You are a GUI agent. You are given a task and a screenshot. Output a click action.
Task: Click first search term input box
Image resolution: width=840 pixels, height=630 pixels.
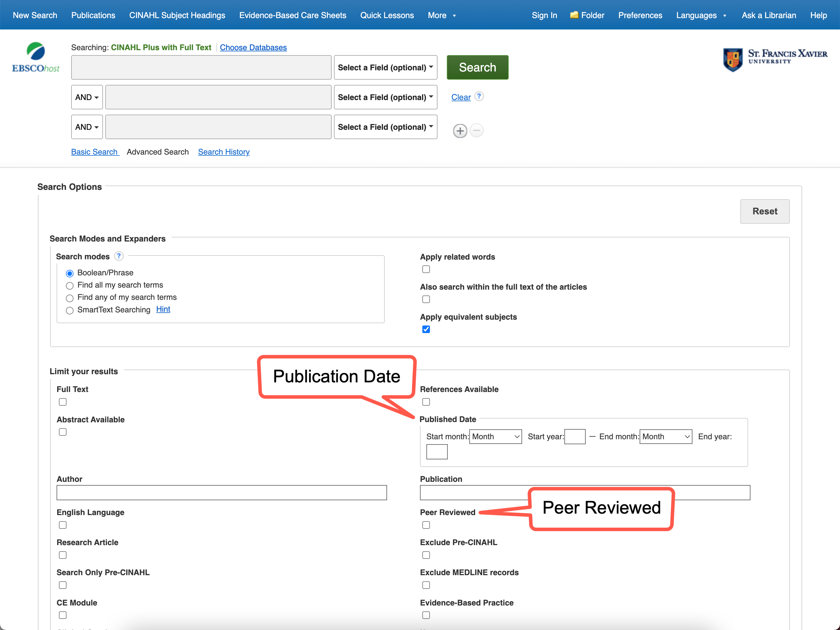[x=201, y=67]
